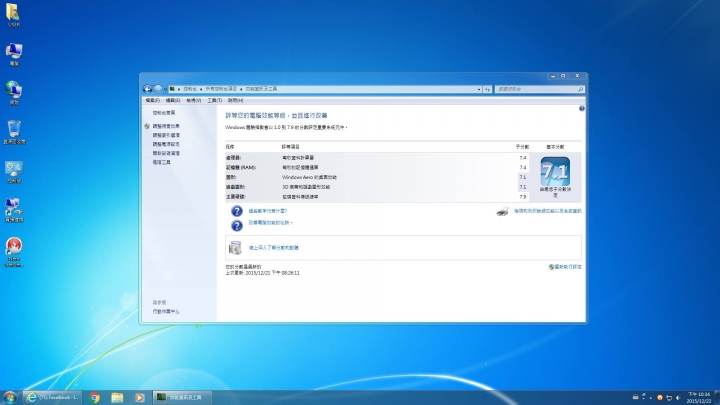Open Windows Media Player from taskbar
720x405 pixels.
[x=140, y=398]
